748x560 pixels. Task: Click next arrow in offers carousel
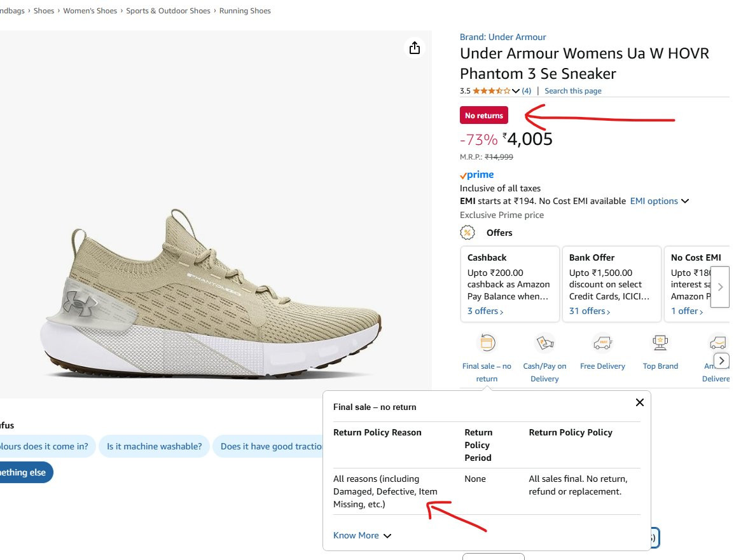[720, 287]
